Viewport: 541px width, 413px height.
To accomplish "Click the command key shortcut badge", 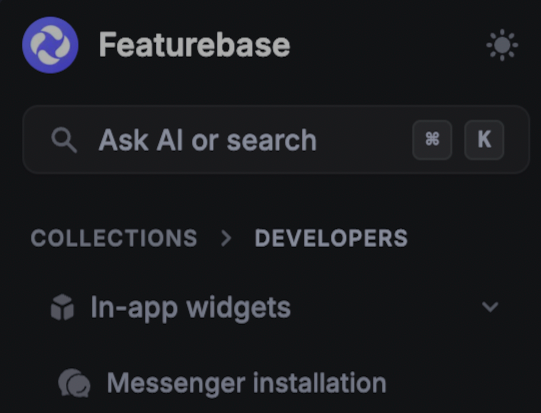I will [x=432, y=140].
